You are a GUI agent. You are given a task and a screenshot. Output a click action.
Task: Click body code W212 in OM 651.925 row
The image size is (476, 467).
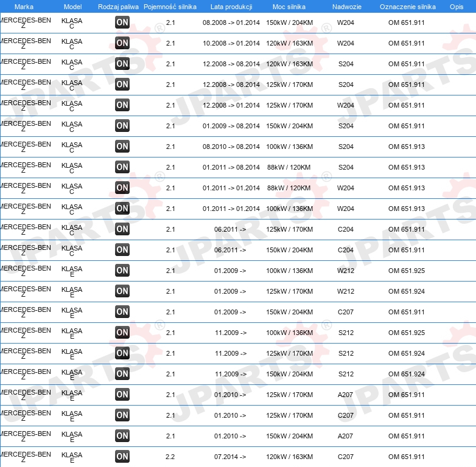pyautogui.click(x=346, y=271)
